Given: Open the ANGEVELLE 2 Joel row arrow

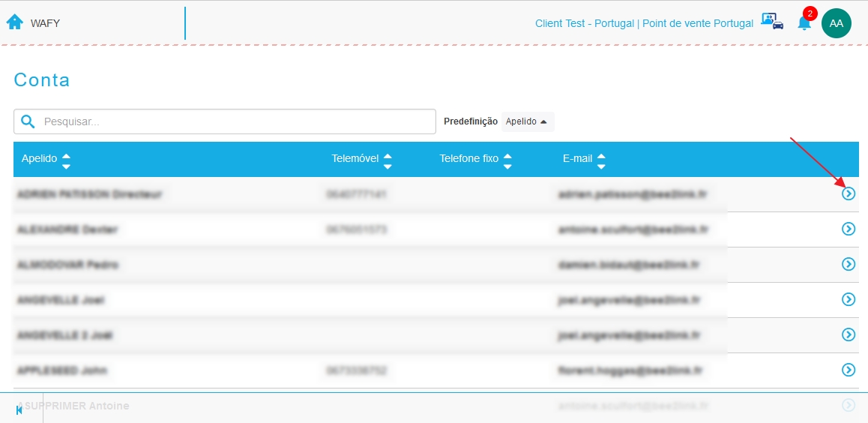Looking at the screenshot, I should [848, 334].
